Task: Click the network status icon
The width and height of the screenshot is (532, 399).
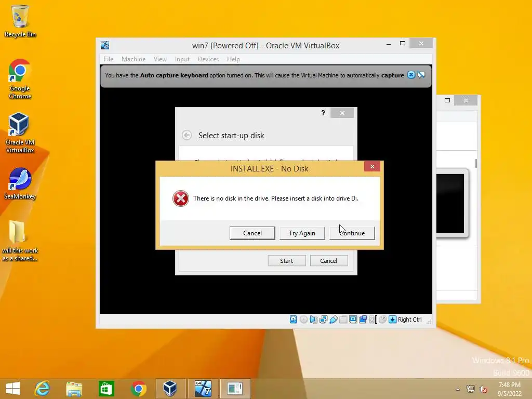Action: pos(323,320)
